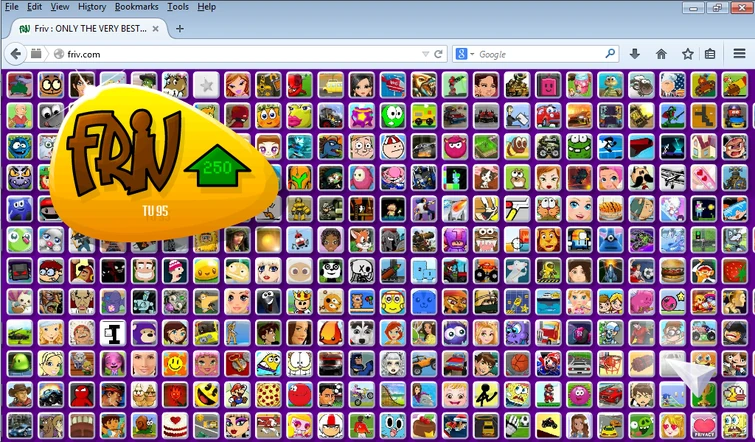Launch the pink square smiley game icon
The image size is (755, 442).
548,84
